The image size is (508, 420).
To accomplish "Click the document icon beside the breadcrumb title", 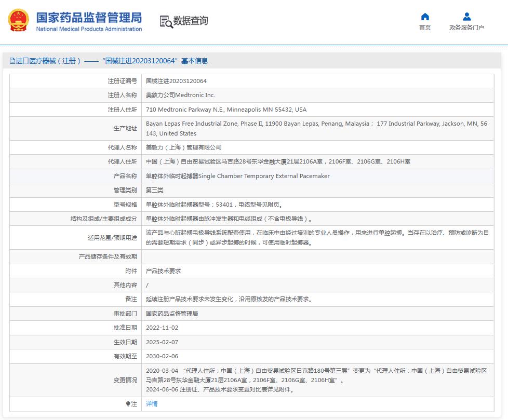I will 12,61.
